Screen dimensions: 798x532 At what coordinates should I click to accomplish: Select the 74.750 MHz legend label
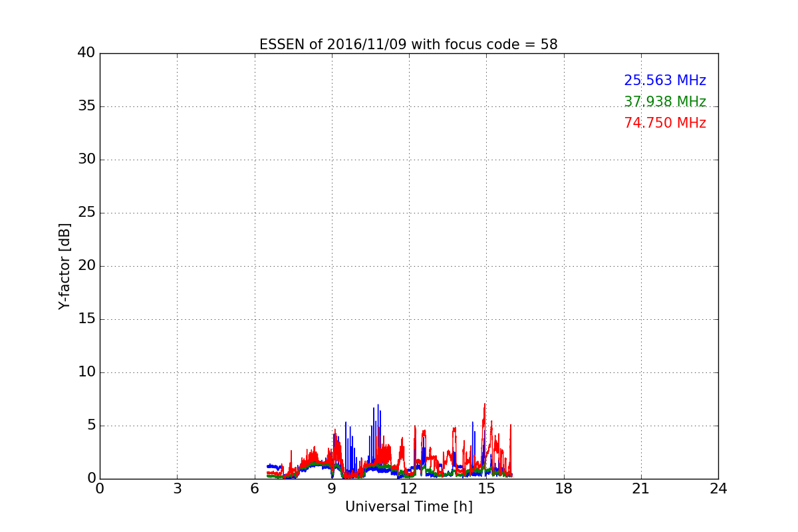[x=665, y=123]
